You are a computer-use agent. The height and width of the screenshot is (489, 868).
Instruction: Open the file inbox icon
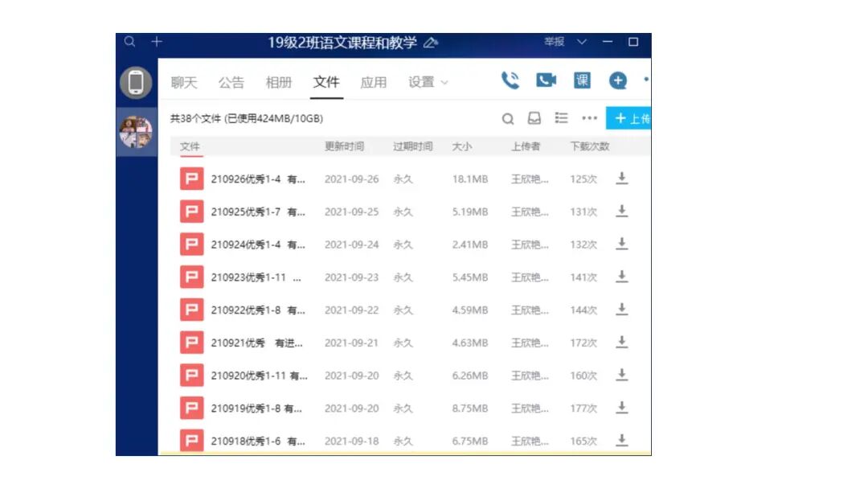pos(532,117)
